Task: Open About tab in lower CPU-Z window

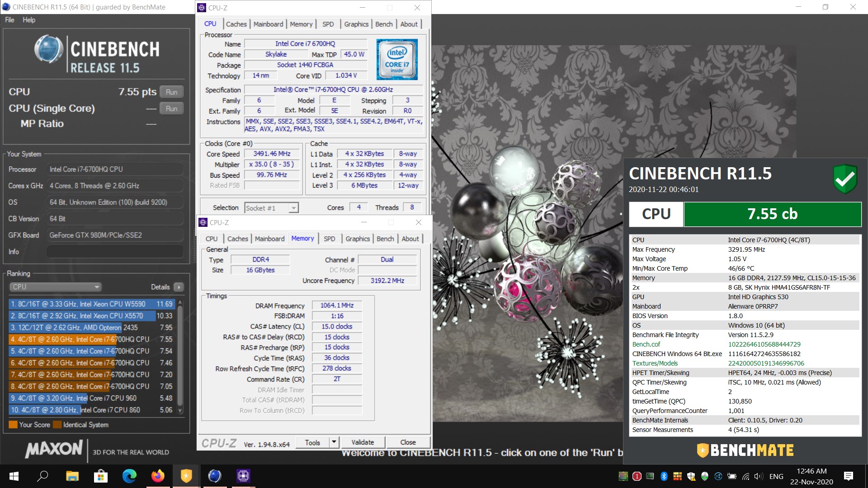Action: 410,239
